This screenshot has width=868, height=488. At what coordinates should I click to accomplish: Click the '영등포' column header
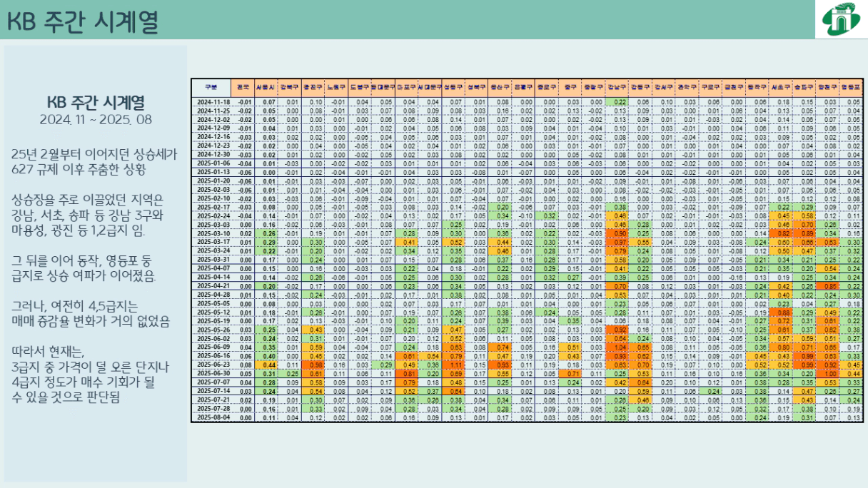pyautogui.click(x=850, y=86)
